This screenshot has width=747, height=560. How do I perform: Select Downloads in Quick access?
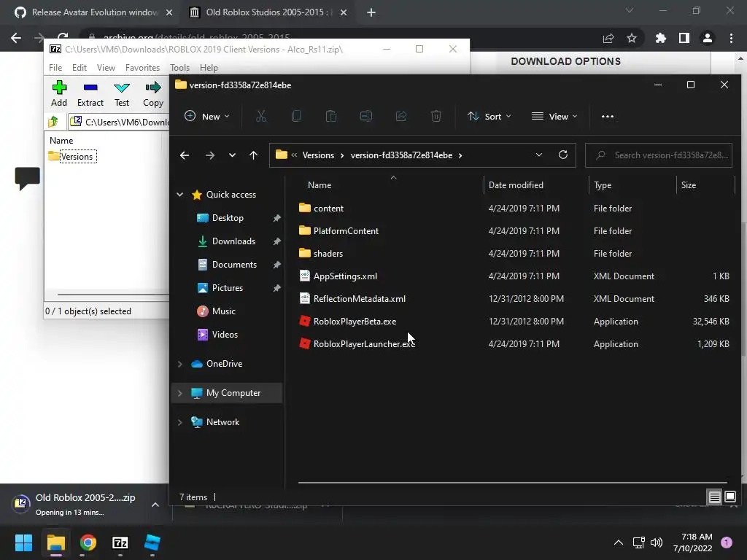coord(233,241)
